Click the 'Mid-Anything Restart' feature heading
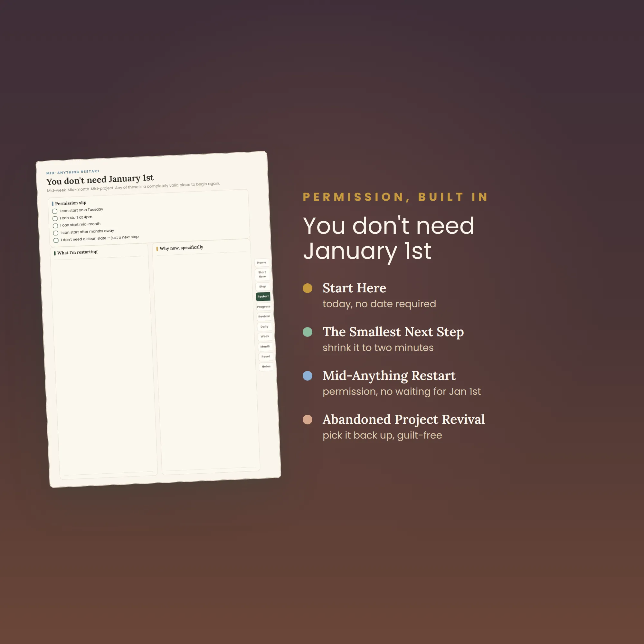Image resolution: width=644 pixels, height=644 pixels. 389,376
